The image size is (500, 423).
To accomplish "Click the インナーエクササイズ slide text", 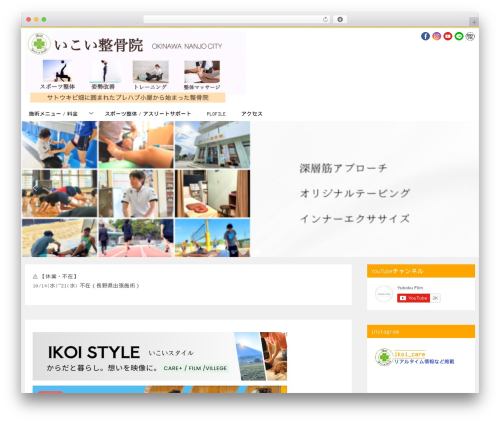I will click(355, 219).
